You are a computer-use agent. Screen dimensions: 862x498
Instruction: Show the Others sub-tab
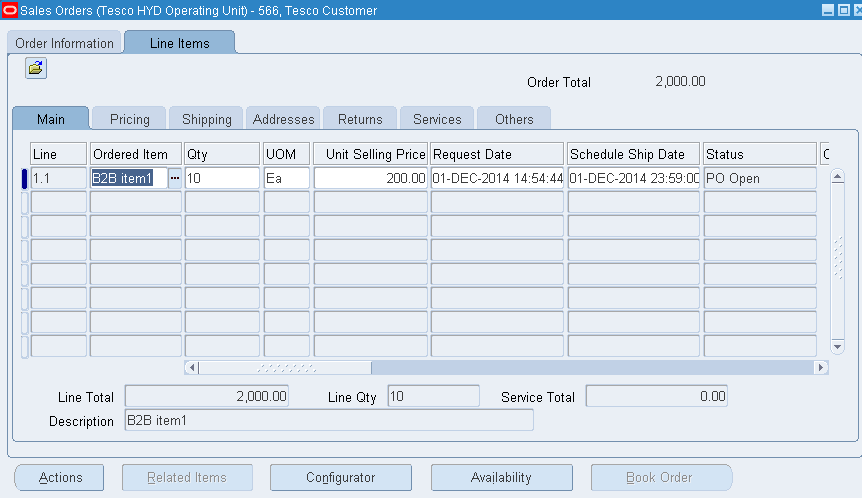(x=514, y=119)
